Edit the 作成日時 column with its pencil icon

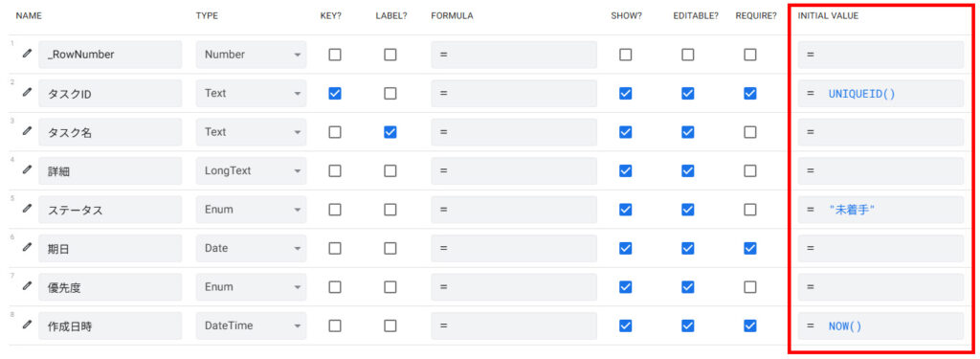[x=26, y=325]
